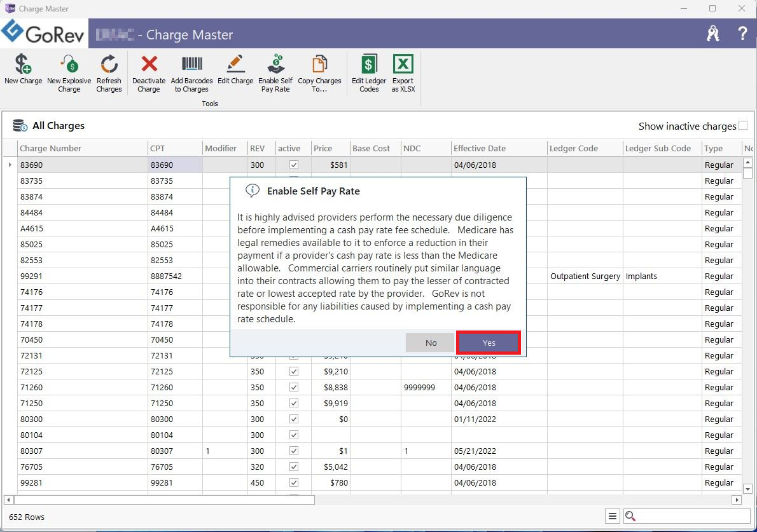
Task: Click the GoRev logo
Action: click(43, 33)
